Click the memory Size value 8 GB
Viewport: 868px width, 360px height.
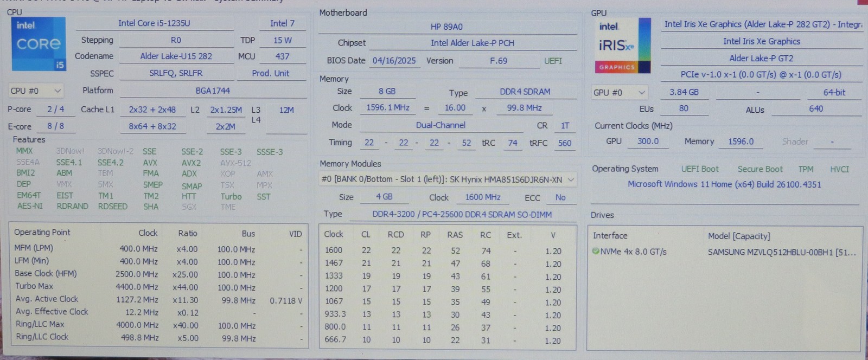coord(387,92)
